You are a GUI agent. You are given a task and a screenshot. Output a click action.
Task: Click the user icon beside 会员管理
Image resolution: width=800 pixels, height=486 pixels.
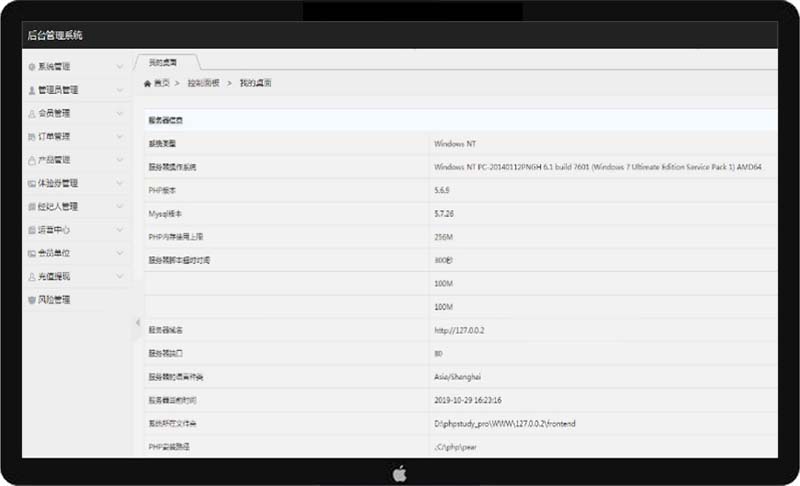pyautogui.click(x=32, y=113)
